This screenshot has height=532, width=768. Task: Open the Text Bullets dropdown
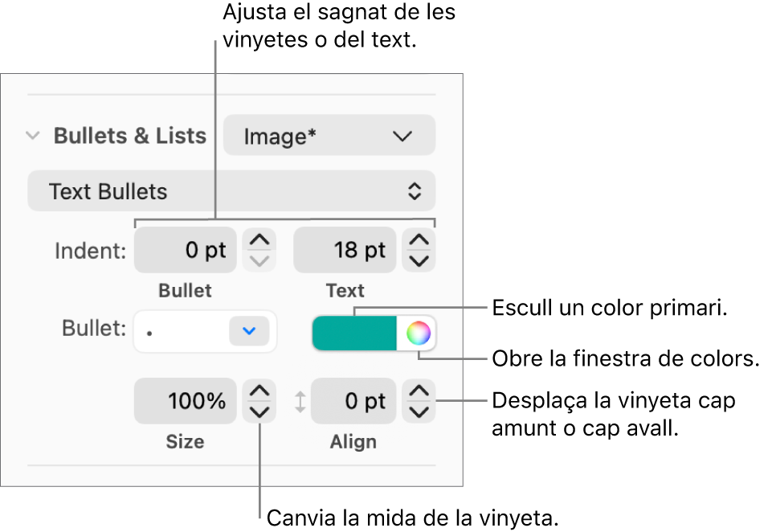pyautogui.click(x=231, y=190)
